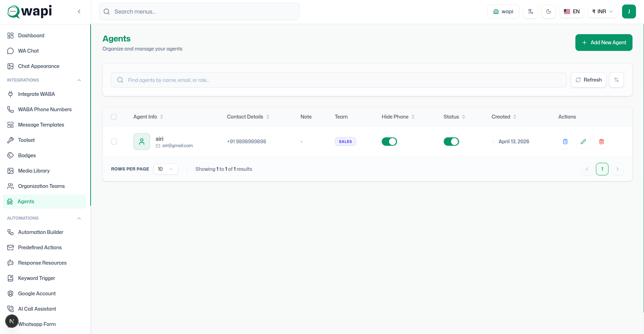
Task: Toggle dark mode moon icon
Action: click(x=549, y=12)
